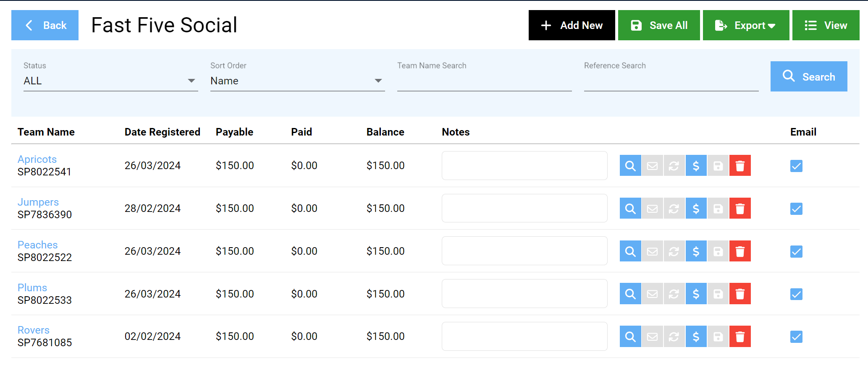
Task: Delete the Peaches team using trash icon
Action: 740,251
